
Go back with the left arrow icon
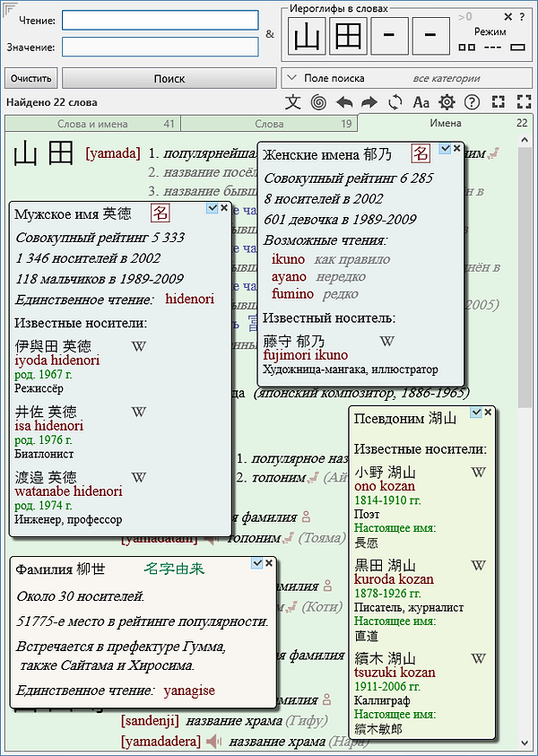pos(343,102)
